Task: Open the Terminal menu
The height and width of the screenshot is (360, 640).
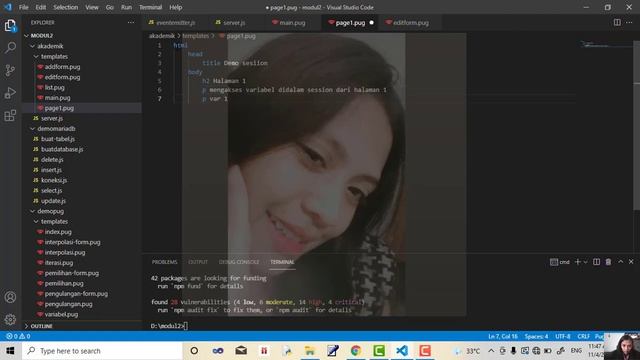Action: click(151, 7)
